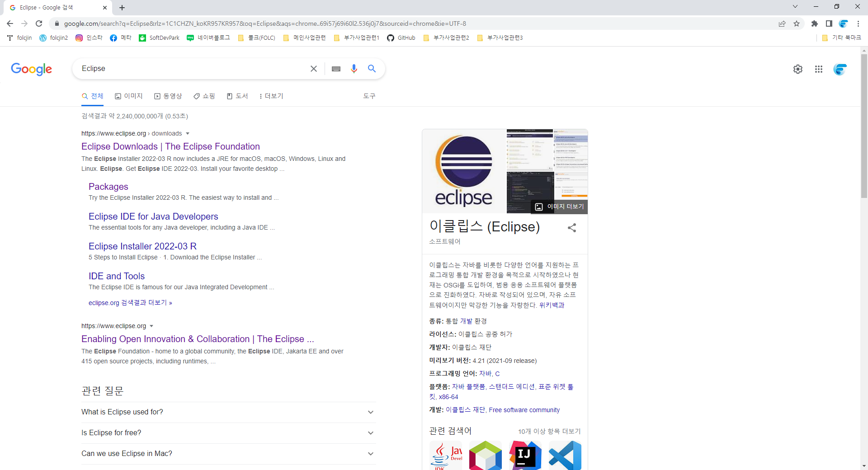The height and width of the screenshot is (470, 868).
Task: Open the 네이버블로그 bookmark
Action: coord(208,38)
